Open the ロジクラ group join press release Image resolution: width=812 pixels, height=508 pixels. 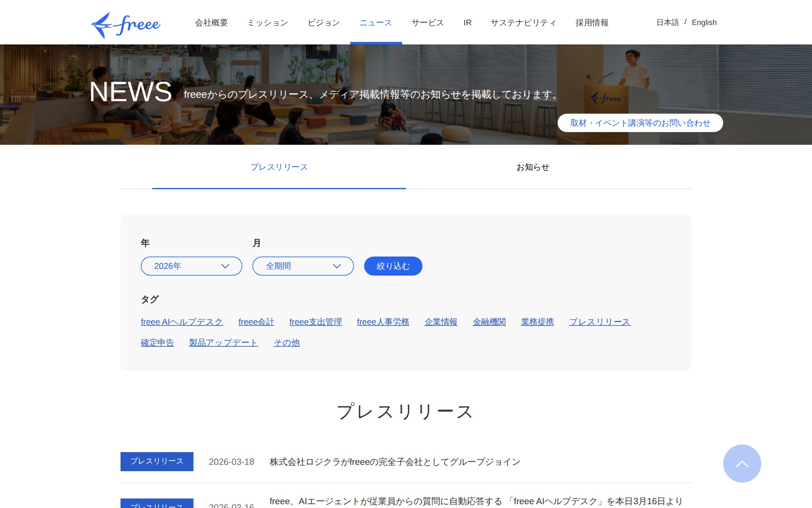(395, 462)
